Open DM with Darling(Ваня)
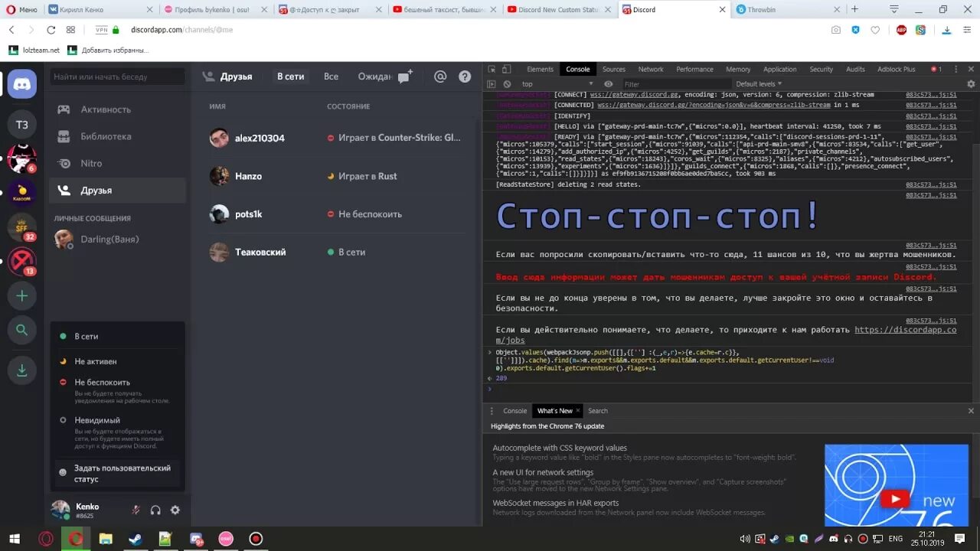Image resolution: width=980 pixels, height=551 pixels. click(117, 239)
